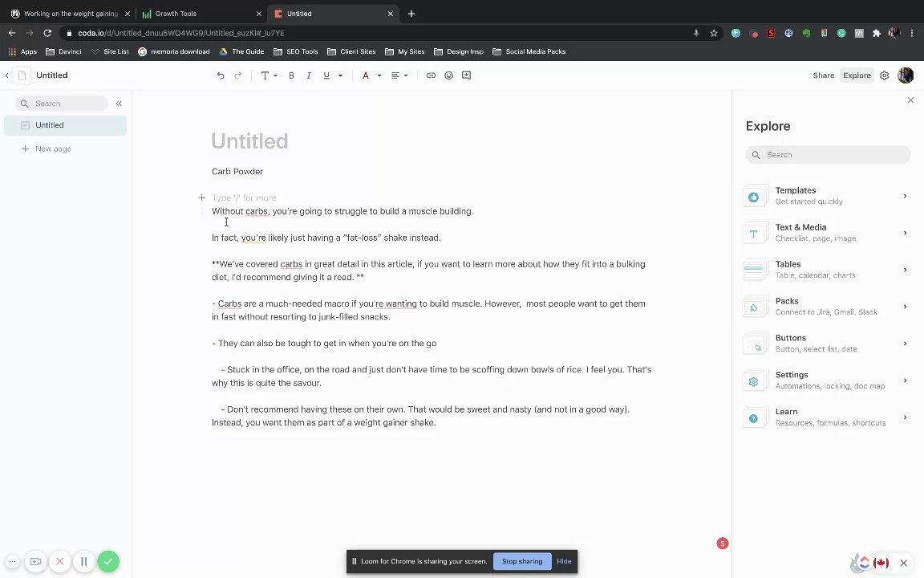The width and height of the screenshot is (924, 578).
Task: Switch to the weight gaining browser tab
Action: (x=70, y=14)
